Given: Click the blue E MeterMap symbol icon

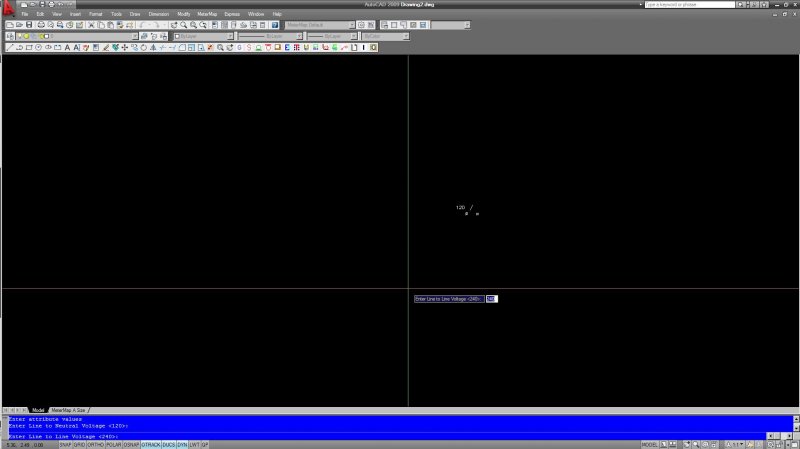Looking at the screenshot, I should coord(287,47).
